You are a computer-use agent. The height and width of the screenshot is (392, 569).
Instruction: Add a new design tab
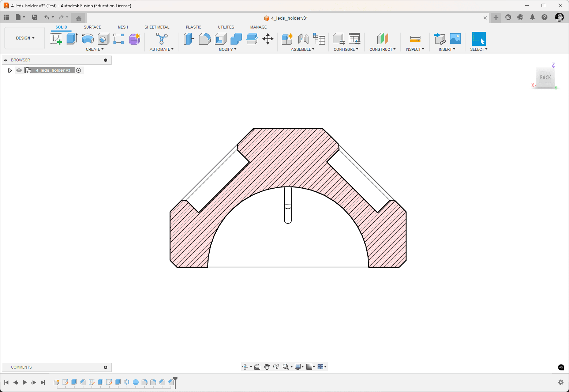click(x=496, y=18)
